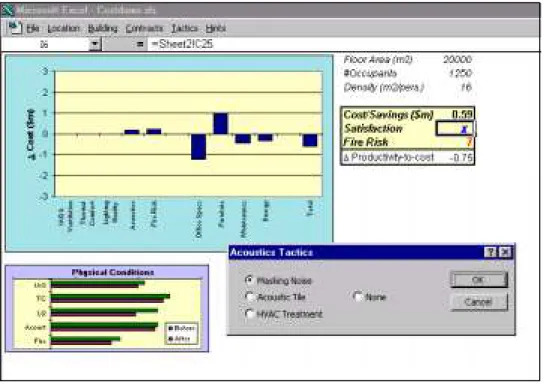Click the Acoustics bar in cost chart
Image resolution: width=545 pixels, height=387 pixels.
coord(132,132)
